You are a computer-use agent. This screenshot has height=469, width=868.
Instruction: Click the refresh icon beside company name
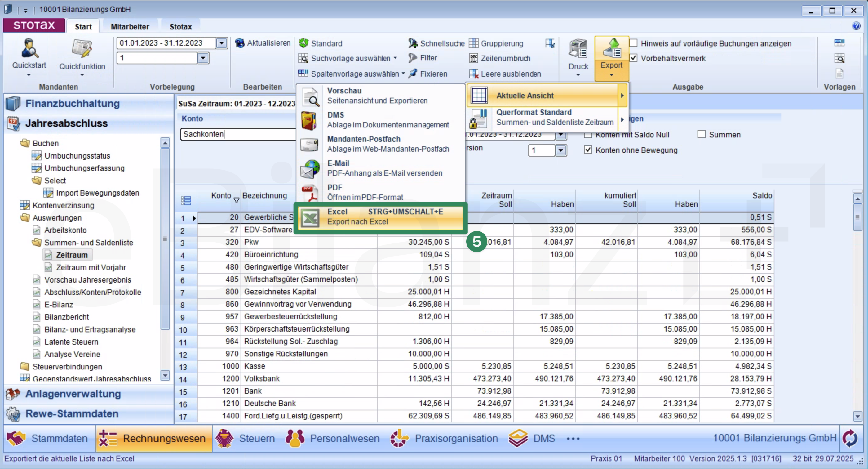(850, 438)
